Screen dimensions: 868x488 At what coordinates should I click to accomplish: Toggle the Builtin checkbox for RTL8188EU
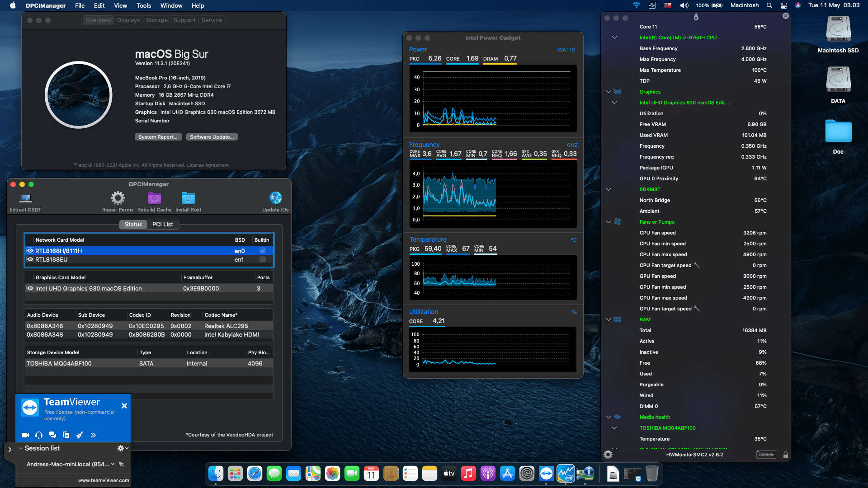263,259
